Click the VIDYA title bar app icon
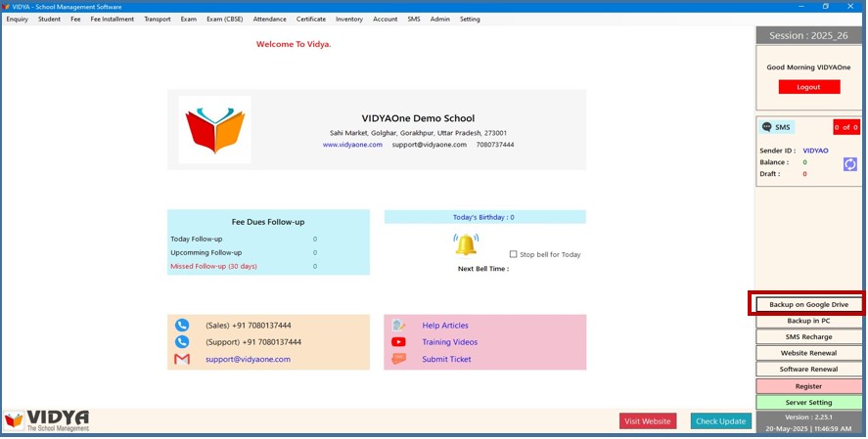The width and height of the screenshot is (868, 439). pos(6,7)
